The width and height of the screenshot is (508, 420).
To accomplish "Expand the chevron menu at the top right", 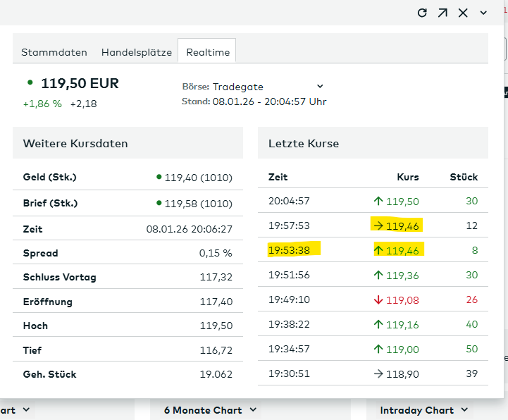I will coord(483,13).
